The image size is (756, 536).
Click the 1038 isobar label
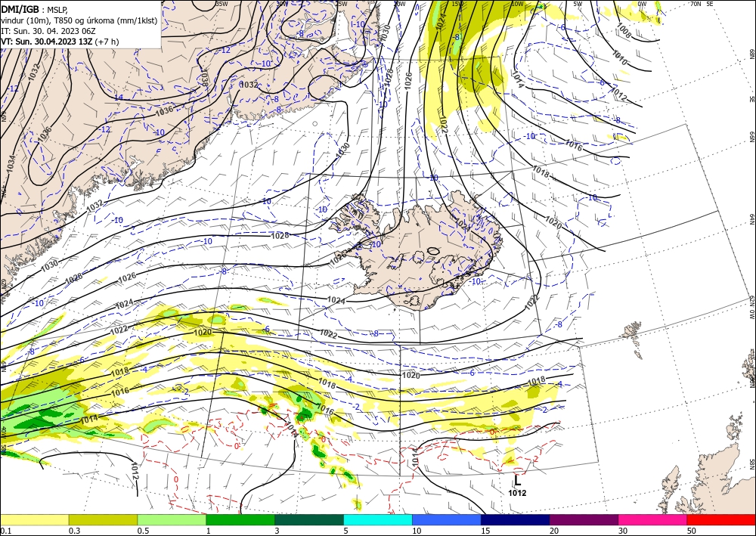pyautogui.click(x=204, y=78)
